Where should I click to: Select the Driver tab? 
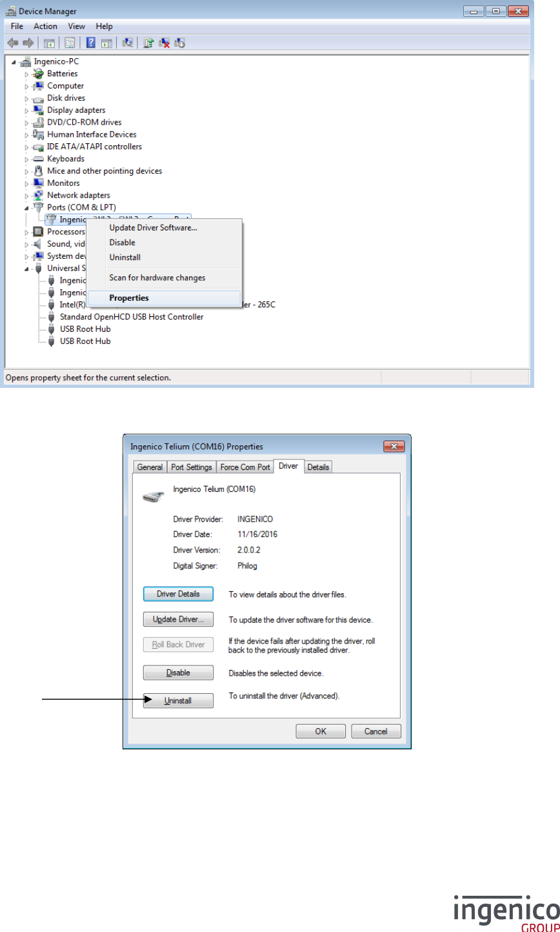click(288, 466)
